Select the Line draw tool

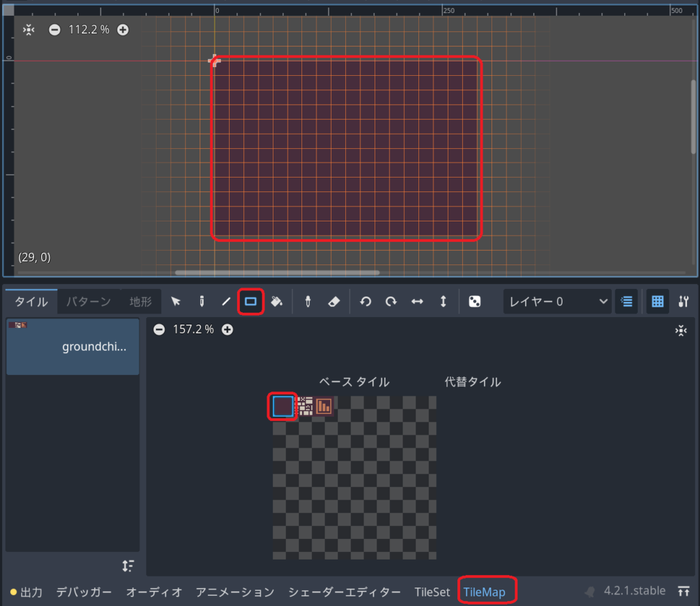[226, 301]
